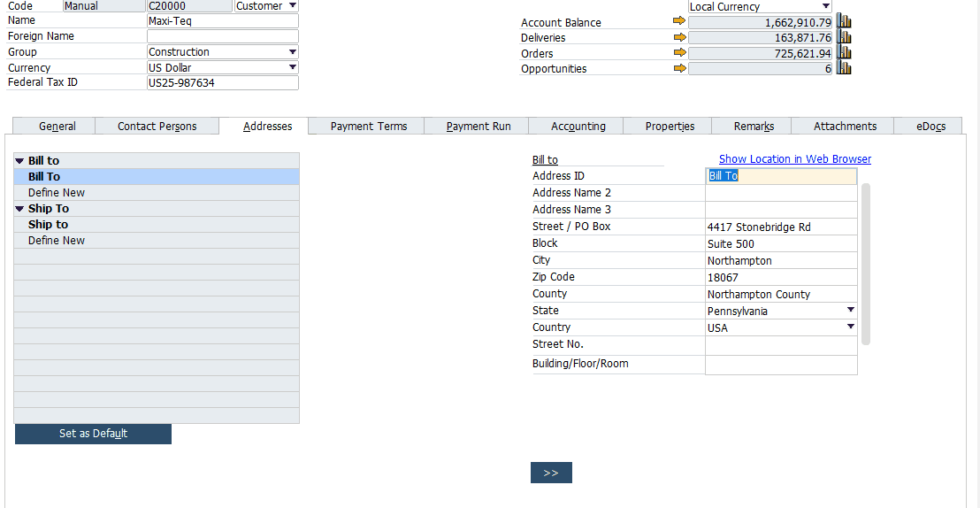Click the address details vertical scrollbar
980x508 pixels.
click(x=866, y=264)
